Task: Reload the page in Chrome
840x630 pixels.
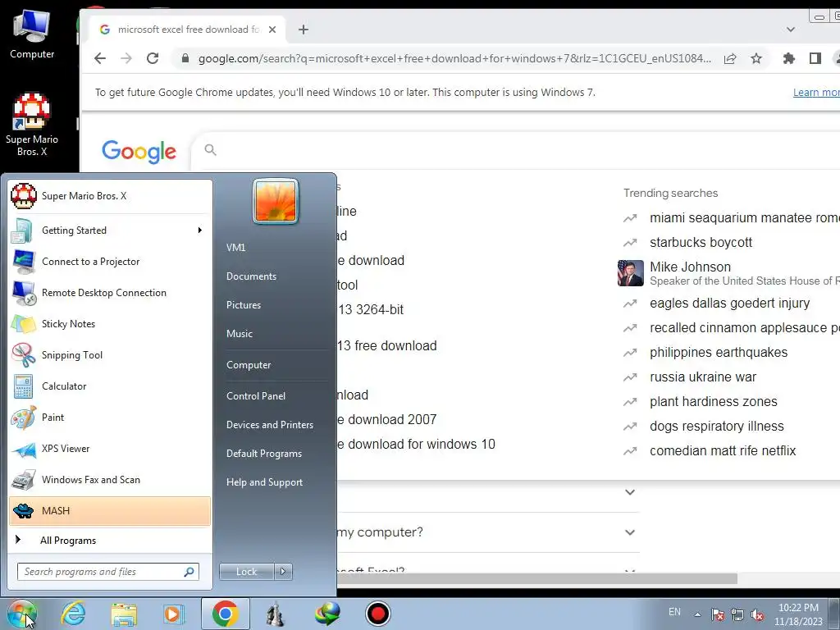Action: click(x=153, y=58)
